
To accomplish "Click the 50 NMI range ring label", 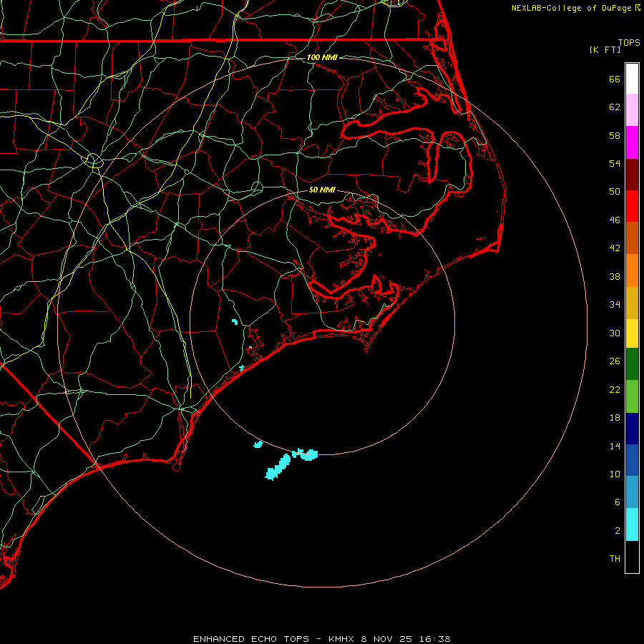I will coord(322,190).
